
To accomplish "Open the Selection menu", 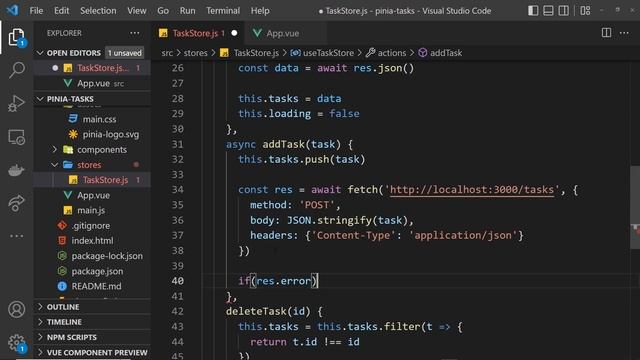I will point(98,11).
